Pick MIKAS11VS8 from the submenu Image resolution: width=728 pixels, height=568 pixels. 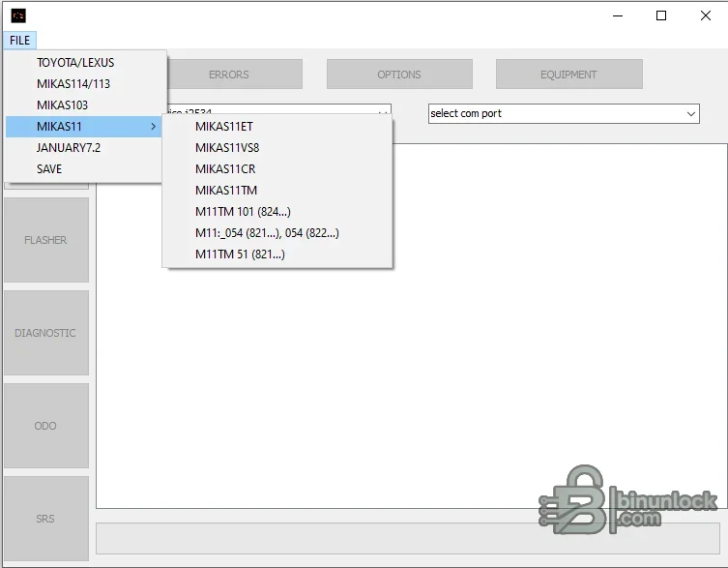277,148
